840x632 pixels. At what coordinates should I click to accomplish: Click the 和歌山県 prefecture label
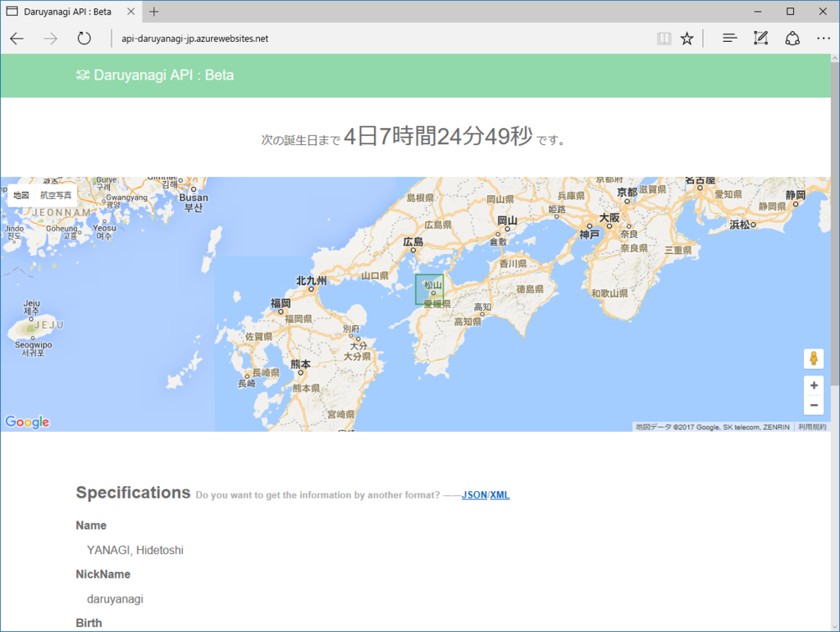tap(609, 293)
